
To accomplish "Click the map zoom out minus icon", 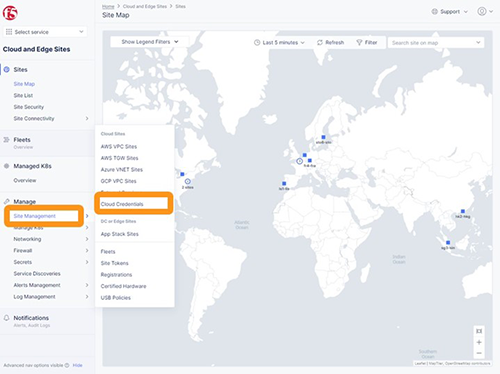I will 479,353.
